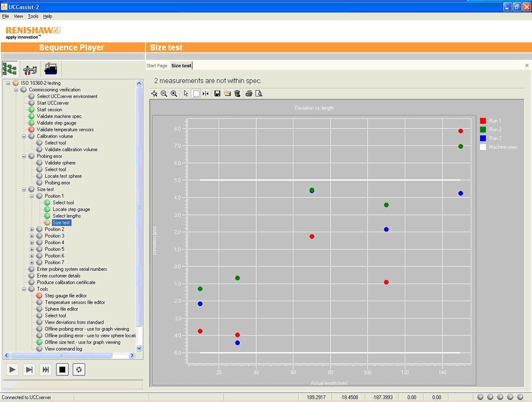Click the Run 1 red legend swatch
The width and height of the screenshot is (532, 402).
point(483,121)
